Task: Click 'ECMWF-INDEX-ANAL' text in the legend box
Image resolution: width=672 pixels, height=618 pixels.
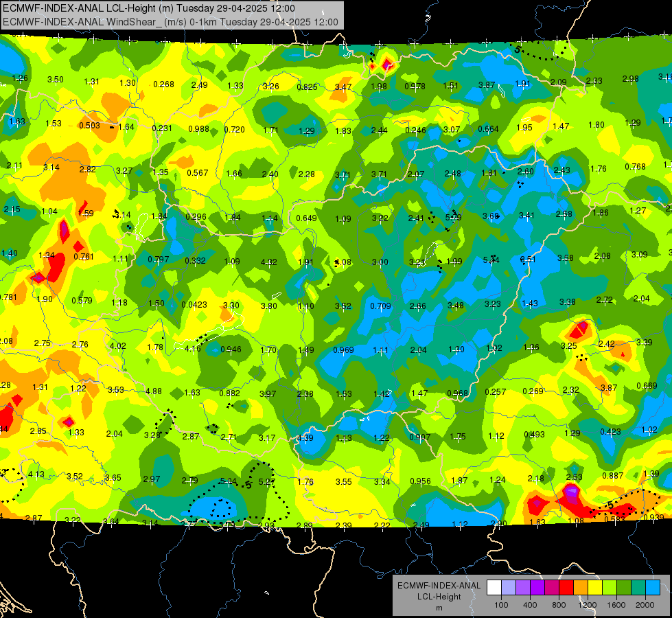Action: click(439, 586)
